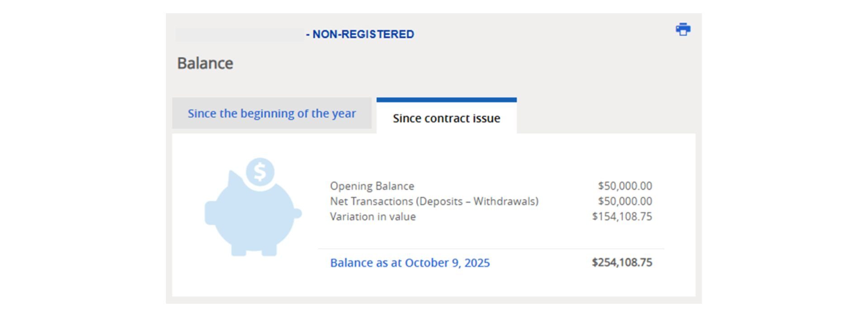
Task: Click the NON-REGISTERED account header text
Action: pos(363,34)
